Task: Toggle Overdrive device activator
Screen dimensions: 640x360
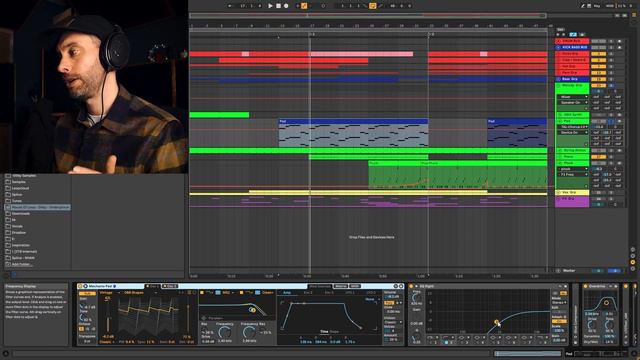Action: point(586,287)
